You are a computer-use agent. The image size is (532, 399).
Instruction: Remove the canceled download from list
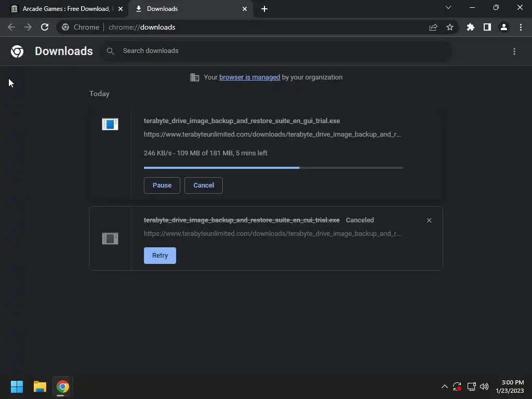tap(429, 220)
